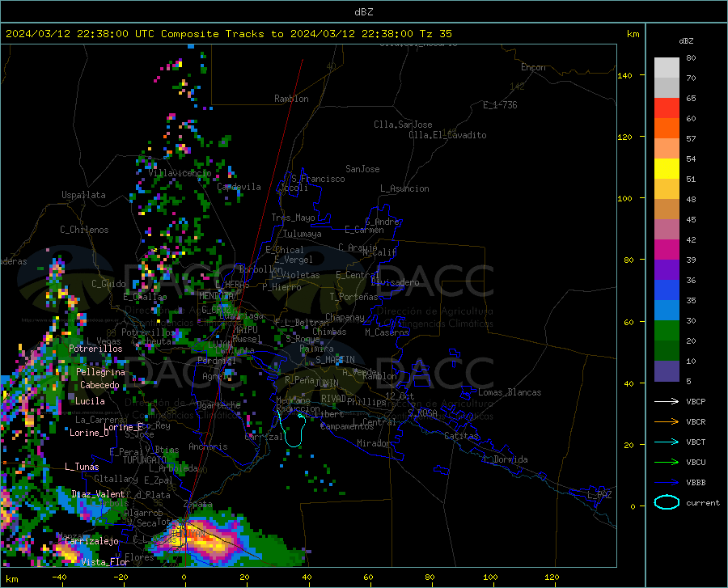Click the Pellegrina label

point(101,372)
